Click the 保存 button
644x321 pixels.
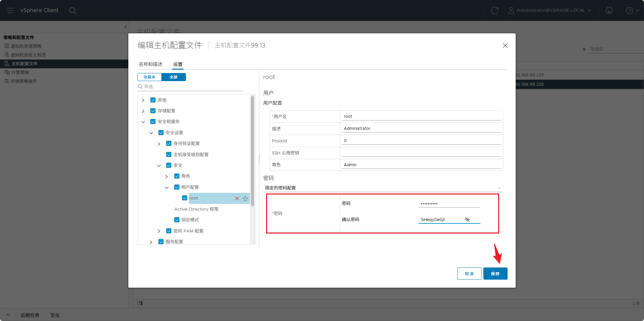(495, 274)
